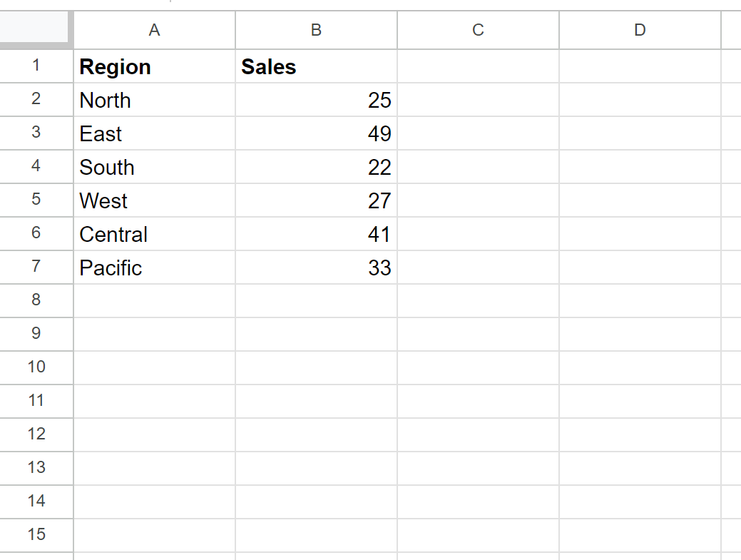Click the cell containing Pacific
The height and width of the screenshot is (560, 741).
coord(154,268)
